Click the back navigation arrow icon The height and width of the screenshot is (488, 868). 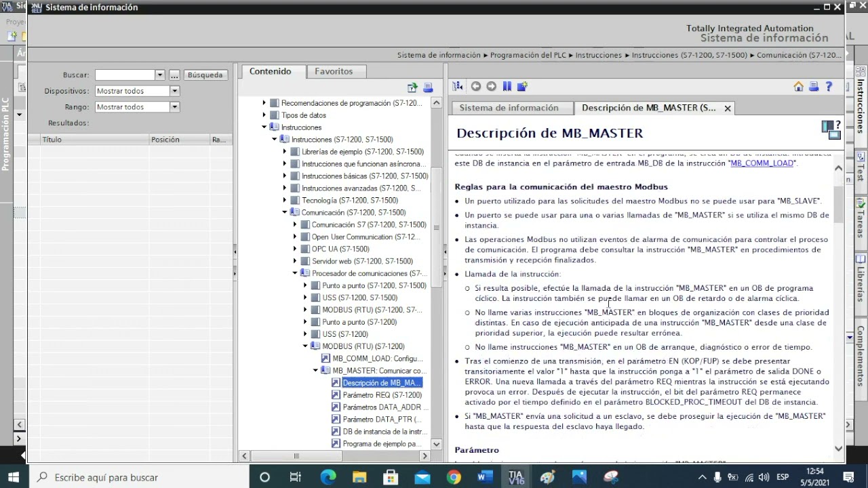click(x=476, y=86)
